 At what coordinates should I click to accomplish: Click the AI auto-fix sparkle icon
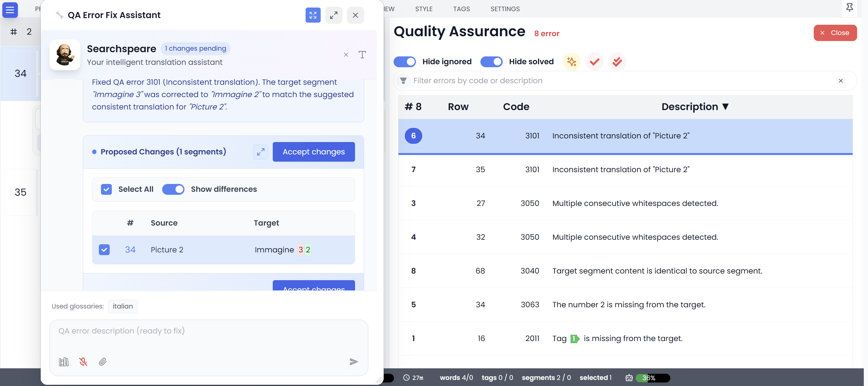tap(571, 62)
